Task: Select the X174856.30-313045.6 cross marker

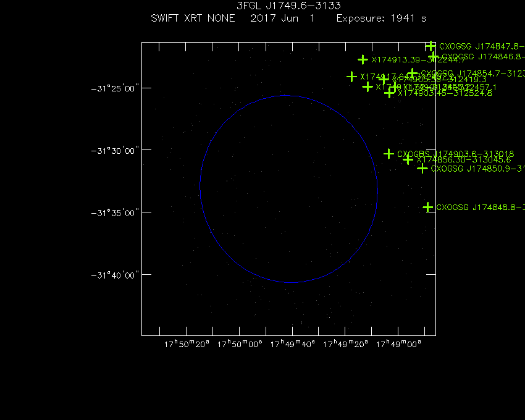Action: 408,160
